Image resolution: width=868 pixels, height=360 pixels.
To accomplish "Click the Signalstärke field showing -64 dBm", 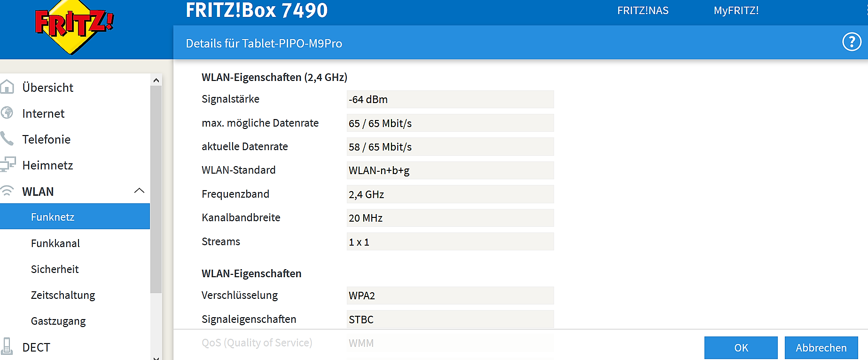I will (450, 99).
